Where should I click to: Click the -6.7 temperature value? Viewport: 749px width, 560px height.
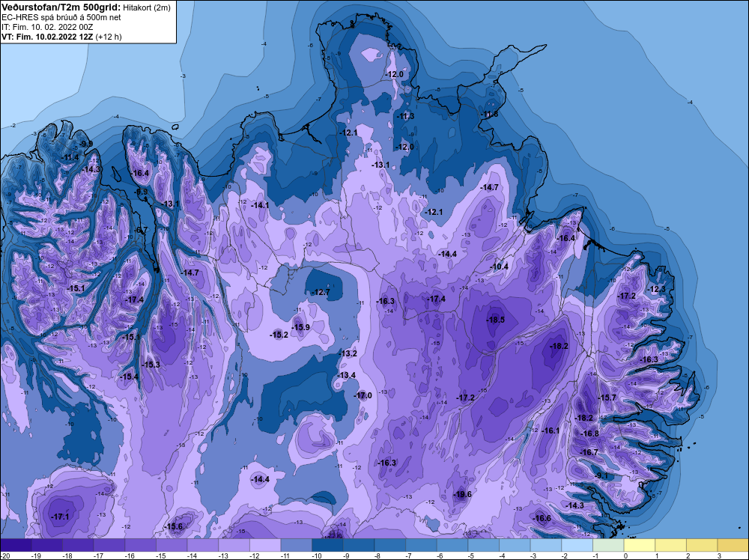(142, 230)
